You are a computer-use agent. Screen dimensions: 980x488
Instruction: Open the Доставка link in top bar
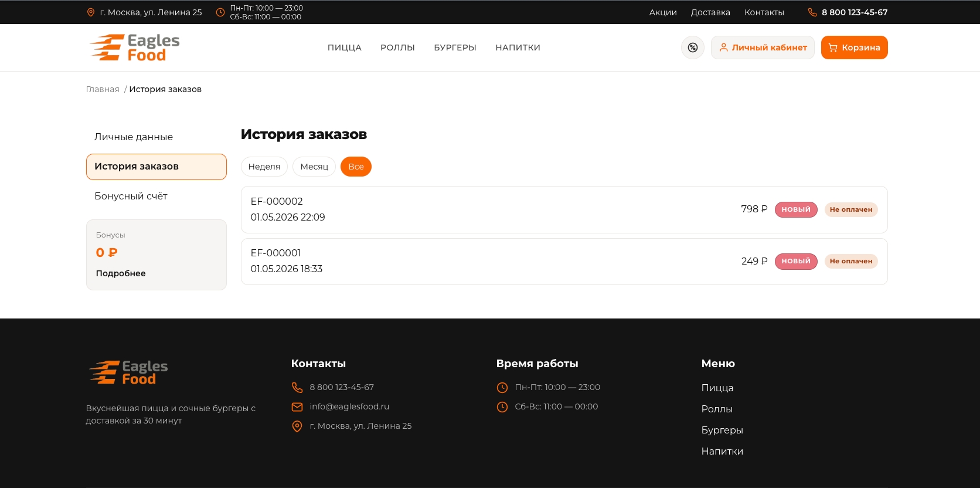(x=710, y=12)
